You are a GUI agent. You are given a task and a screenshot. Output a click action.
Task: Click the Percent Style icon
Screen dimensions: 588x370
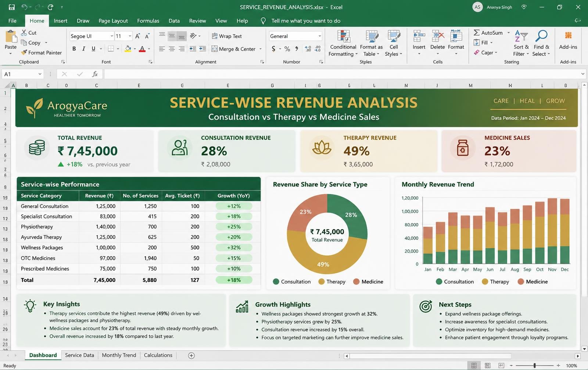[287, 49]
